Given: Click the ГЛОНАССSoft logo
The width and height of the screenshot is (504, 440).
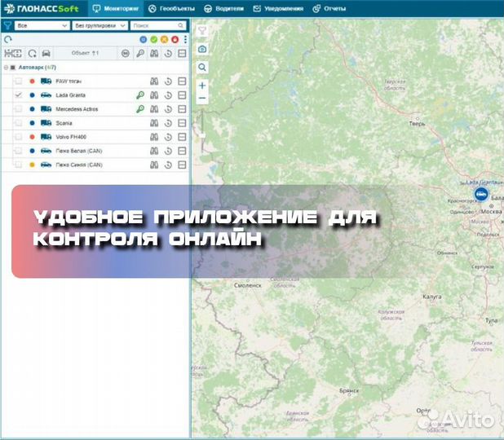Looking at the screenshot, I should (x=42, y=9).
